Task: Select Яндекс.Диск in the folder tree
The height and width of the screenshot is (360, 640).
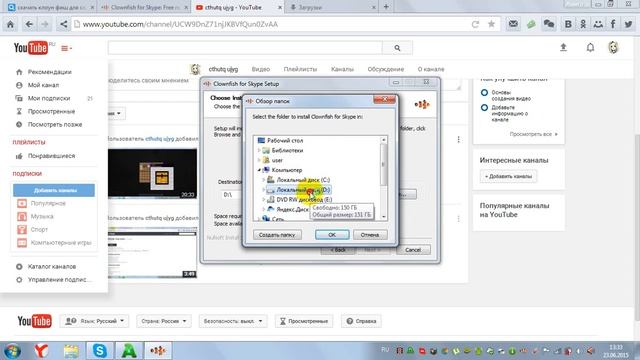Action: point(293,209)
